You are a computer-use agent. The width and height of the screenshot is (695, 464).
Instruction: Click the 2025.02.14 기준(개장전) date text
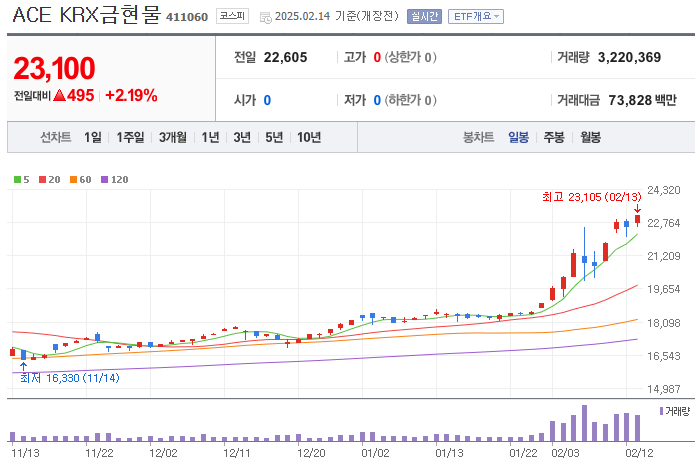pos(336,16)
